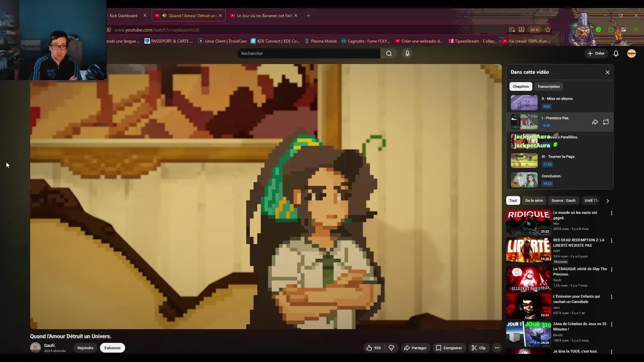Open Gaufr. channel avatar
This screenshot has width=644, height=362.
tap(35, 347)
